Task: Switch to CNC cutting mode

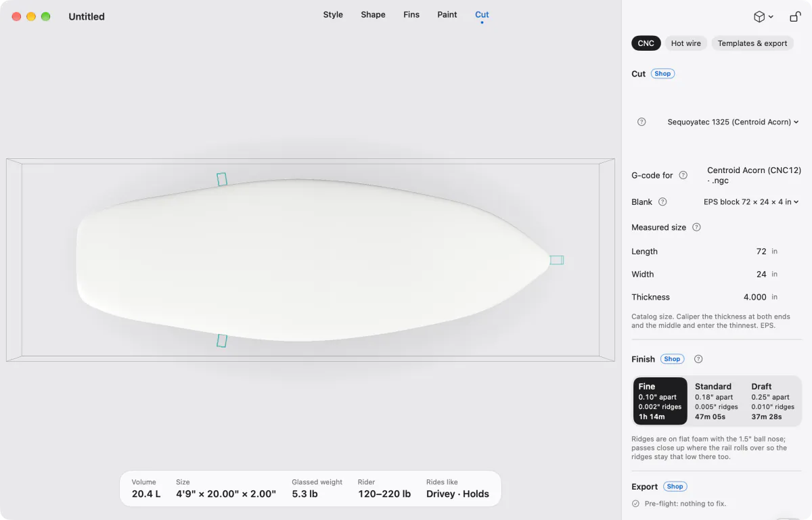Action: [646, 43]
